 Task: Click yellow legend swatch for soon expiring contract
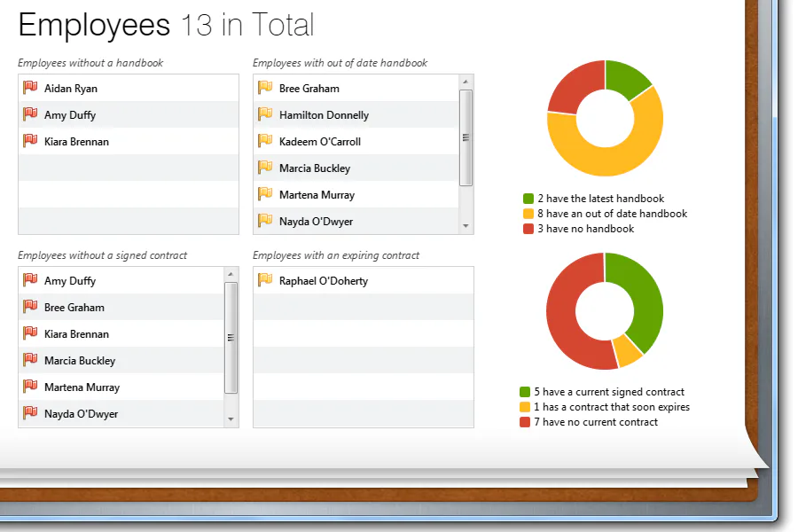(525, 407)
